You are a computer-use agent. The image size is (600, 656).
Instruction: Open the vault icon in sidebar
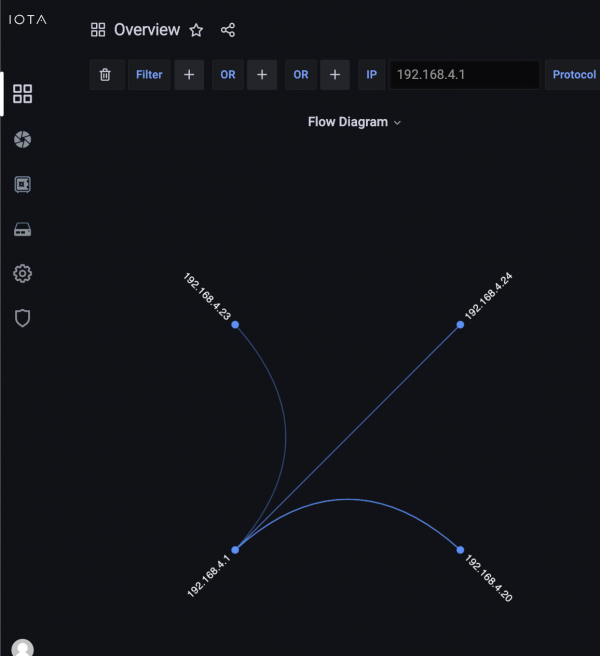click(22, 185)
